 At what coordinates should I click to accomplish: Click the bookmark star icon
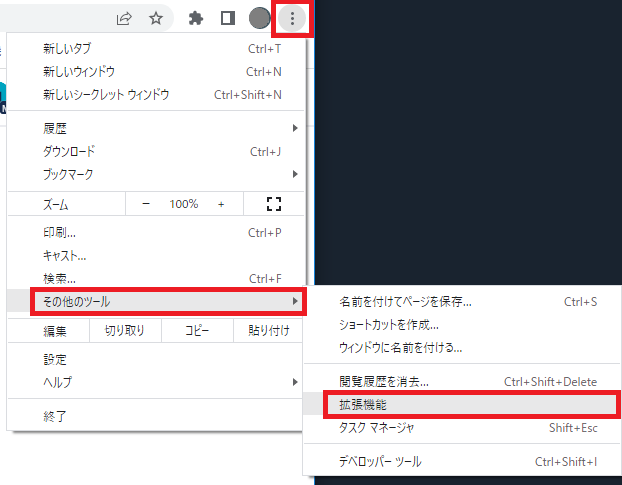tap(156, 18)
